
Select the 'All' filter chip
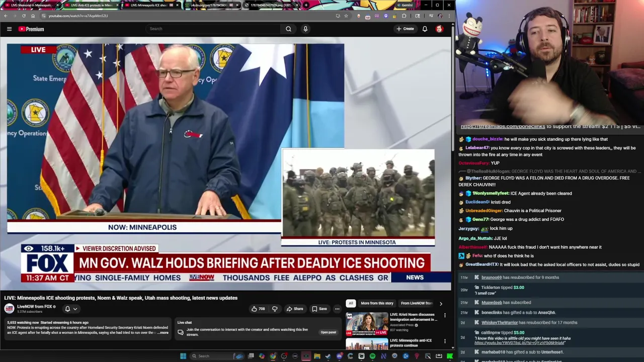point(351,303)
